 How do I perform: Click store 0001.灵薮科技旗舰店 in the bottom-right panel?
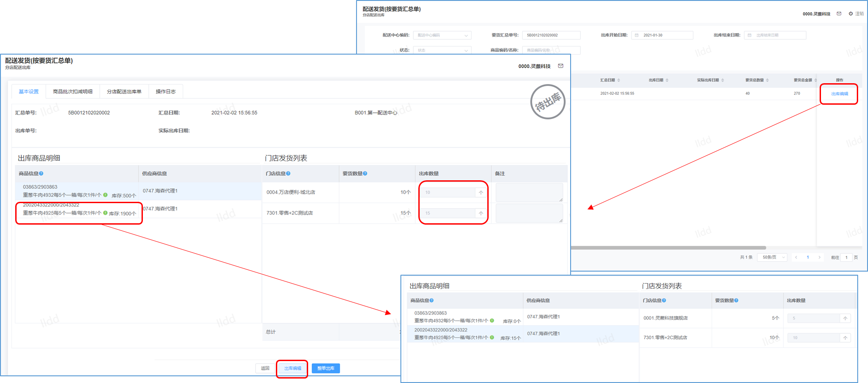pos(666,318)
